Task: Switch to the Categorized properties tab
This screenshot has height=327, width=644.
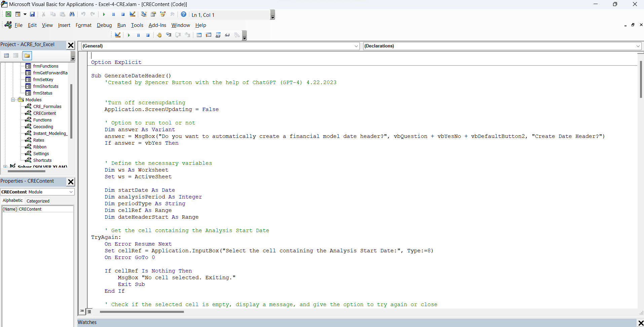Action: 38,201
